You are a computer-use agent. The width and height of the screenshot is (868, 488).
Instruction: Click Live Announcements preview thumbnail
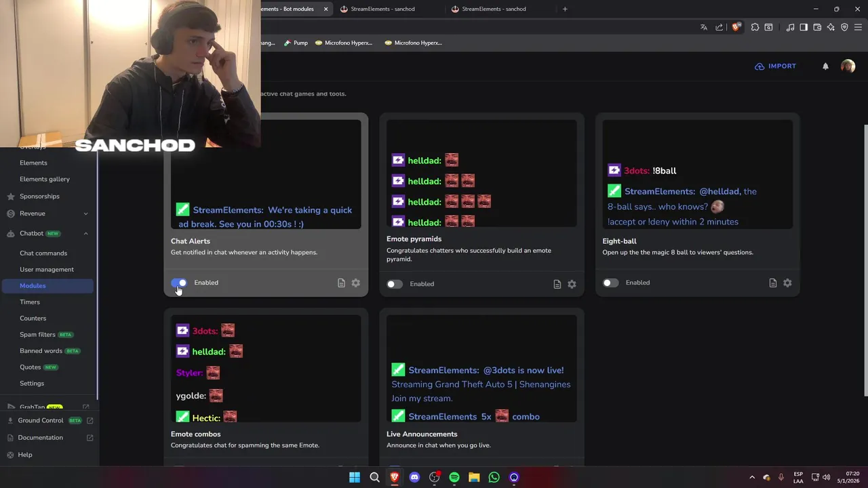coord(481,369)
